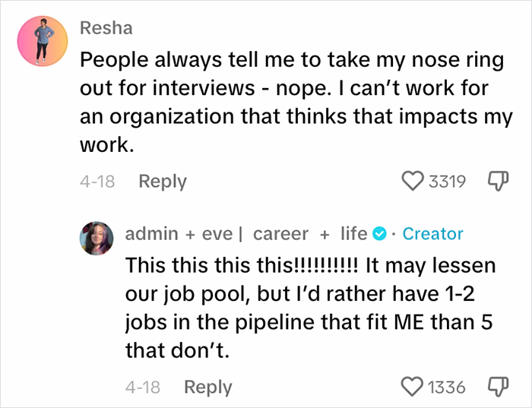The width and height of the screenshot is (532, 408).
Task: Click the blue Creator label
Action: (432, 234)
